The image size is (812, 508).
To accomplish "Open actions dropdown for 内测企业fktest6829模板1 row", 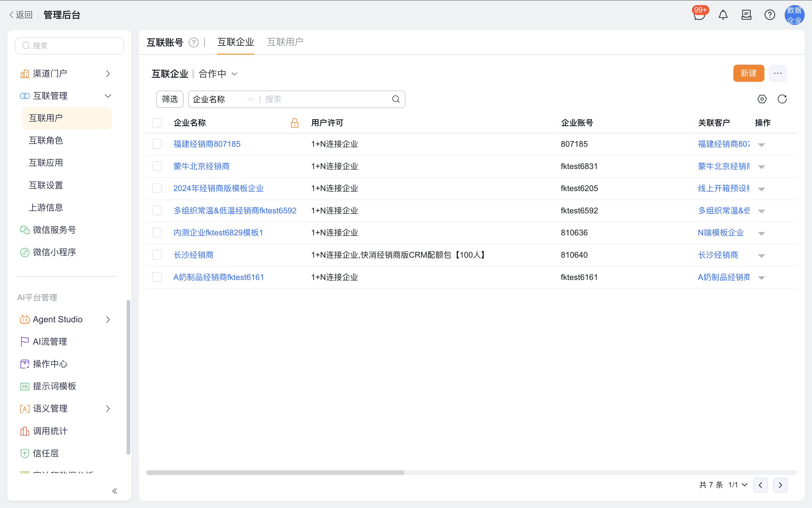I will click(x=761, y=233).
